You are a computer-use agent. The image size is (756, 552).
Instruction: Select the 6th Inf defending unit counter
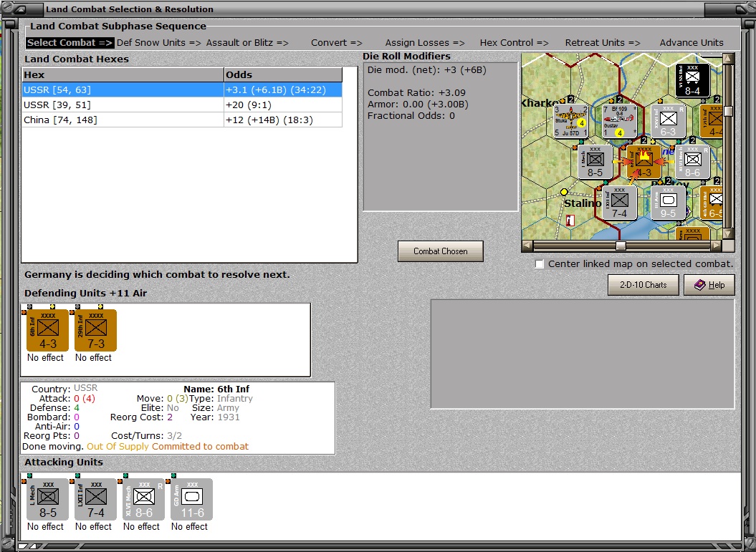(47, 331)
